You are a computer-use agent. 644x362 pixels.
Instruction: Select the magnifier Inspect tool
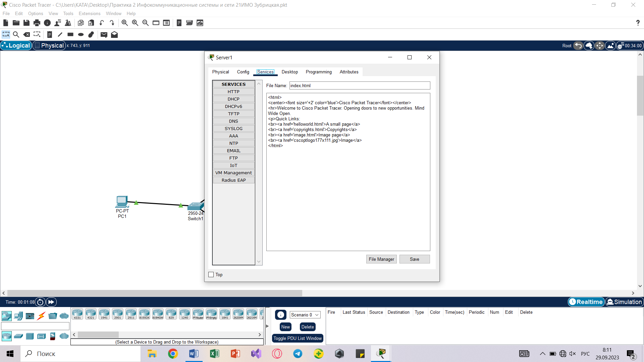[x=16, y=35]
